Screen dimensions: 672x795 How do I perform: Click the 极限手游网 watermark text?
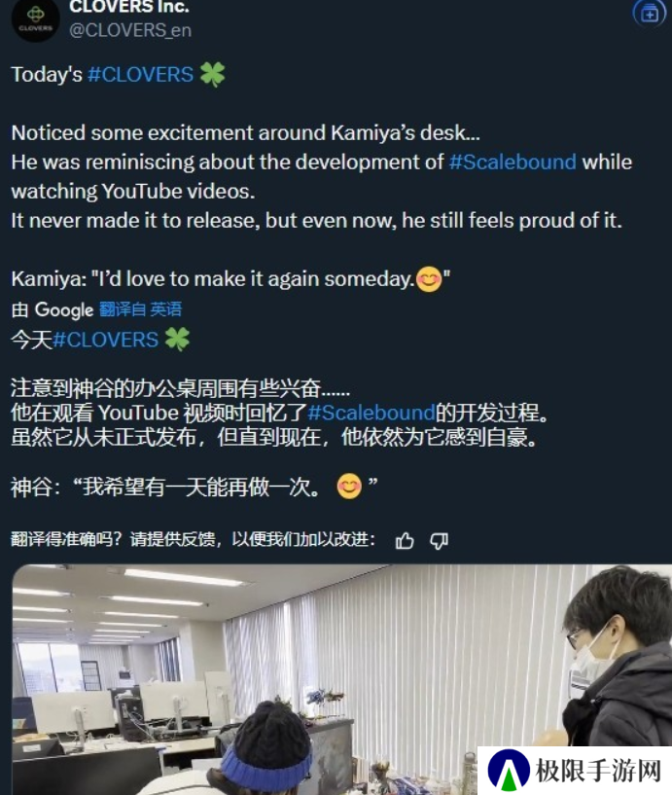coord(598,772)
